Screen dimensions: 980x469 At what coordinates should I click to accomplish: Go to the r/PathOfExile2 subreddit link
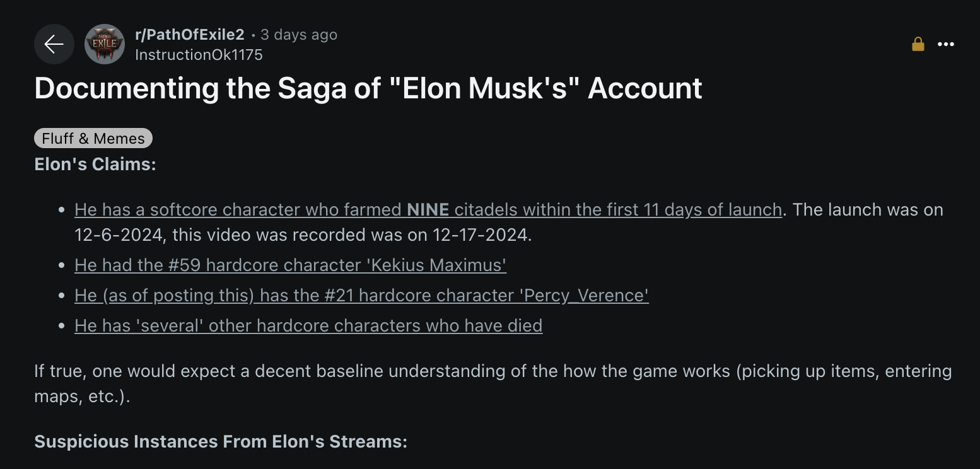tap(189, 35)
